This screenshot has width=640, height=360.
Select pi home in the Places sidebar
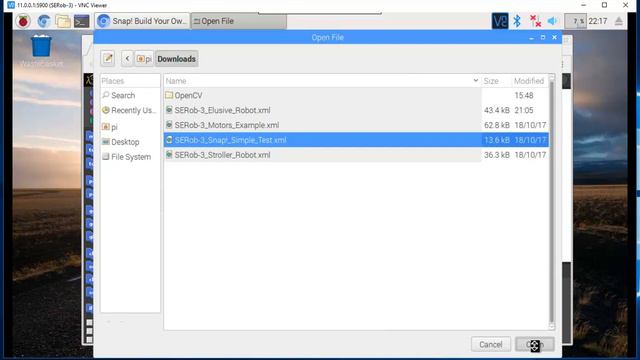click(x=130, y=127)
